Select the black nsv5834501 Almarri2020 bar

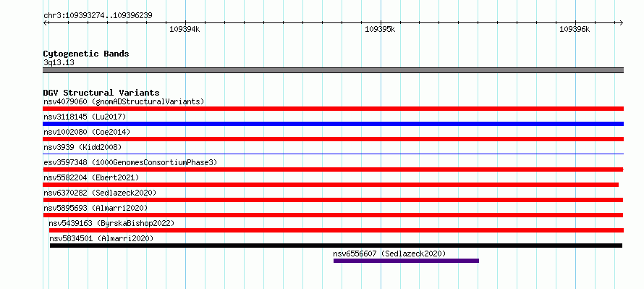click(x=336, y=246)
